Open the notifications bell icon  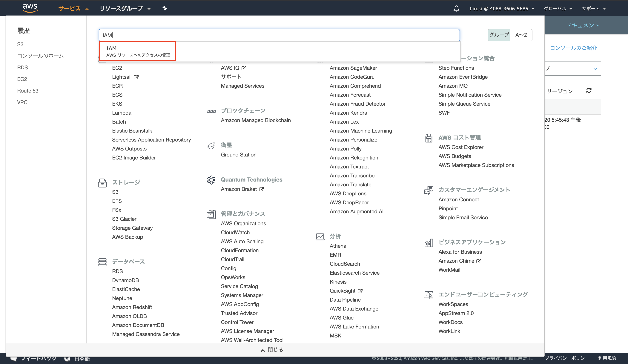(456, 9)
